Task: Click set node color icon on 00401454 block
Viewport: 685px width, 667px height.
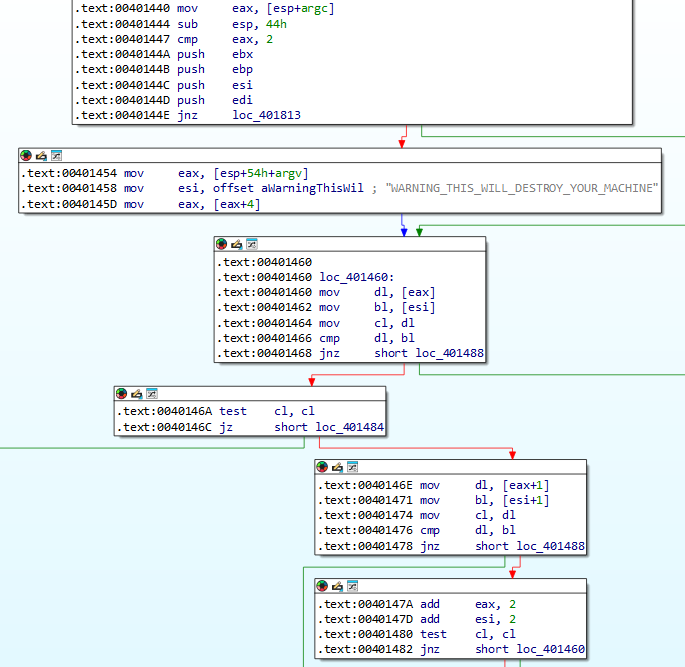Action: click(x=26, y=156)
